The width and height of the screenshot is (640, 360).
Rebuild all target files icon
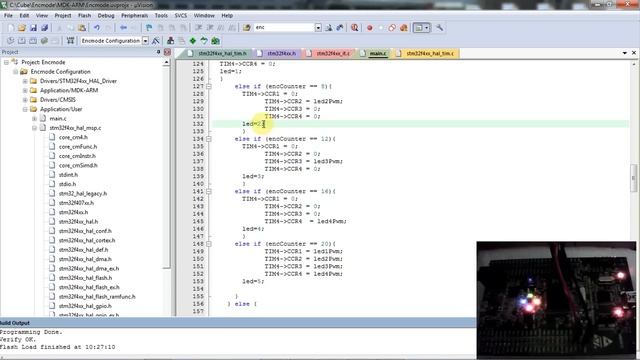(33, 41)
